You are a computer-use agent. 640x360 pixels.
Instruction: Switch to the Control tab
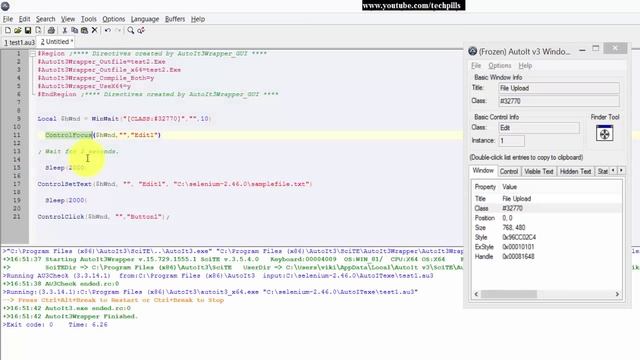tap(509, 171)
